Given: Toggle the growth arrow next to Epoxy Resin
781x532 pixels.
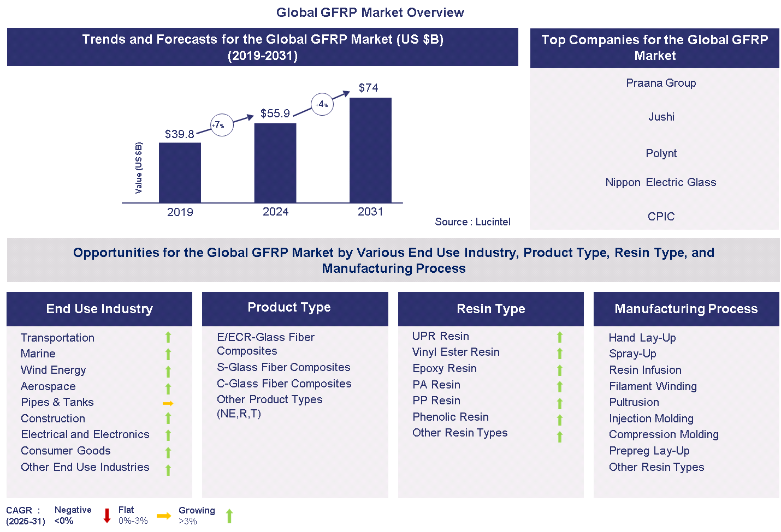Looking at the screenshot, I should click(x=559, y=369).
